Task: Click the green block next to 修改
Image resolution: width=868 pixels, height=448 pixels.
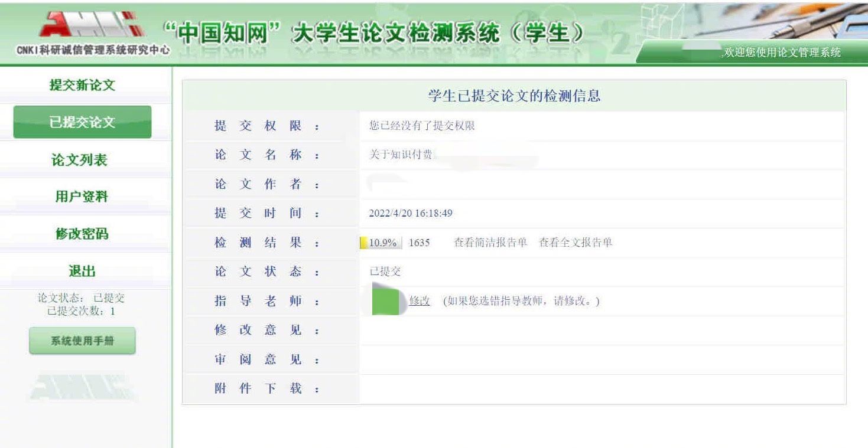Action: 387,301
